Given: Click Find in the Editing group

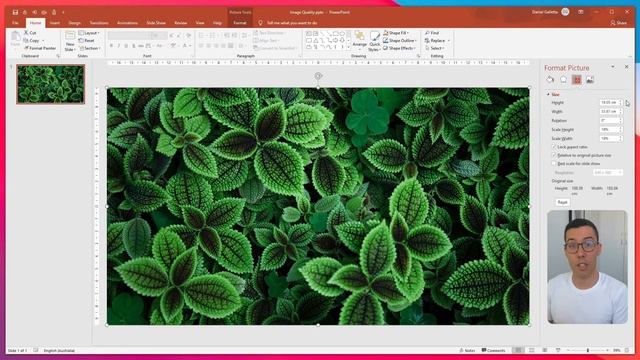Looking at the screenshot, I should point(432,33).
